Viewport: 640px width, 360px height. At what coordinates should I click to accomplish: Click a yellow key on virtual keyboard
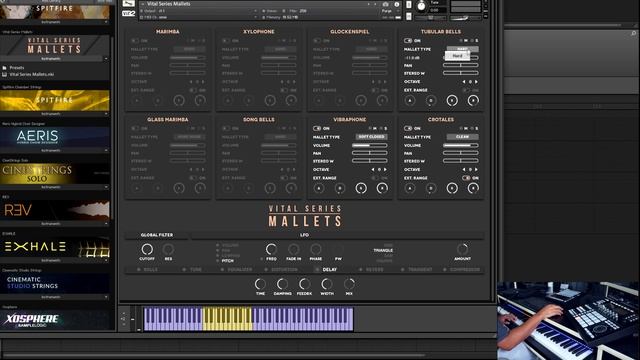(x=227, y=319)
